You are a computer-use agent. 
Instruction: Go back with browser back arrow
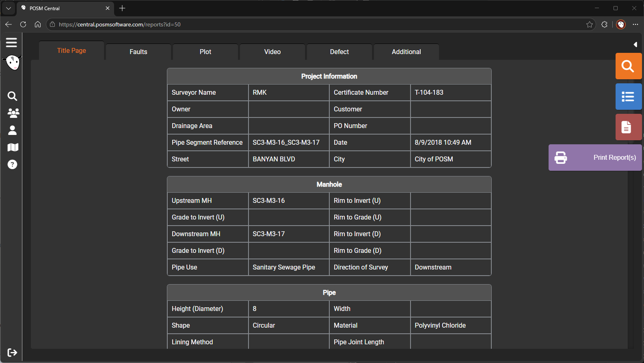point(9,24)
